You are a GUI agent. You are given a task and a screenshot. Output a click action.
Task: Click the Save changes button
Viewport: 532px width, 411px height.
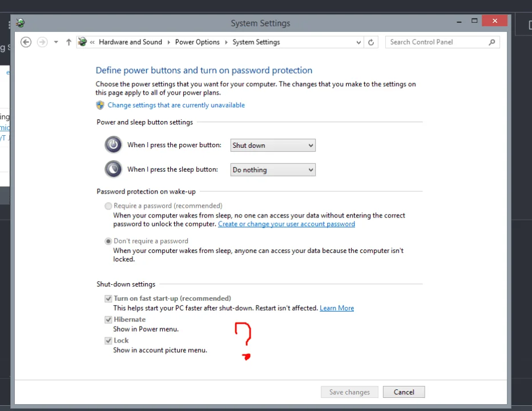[349, 392]
